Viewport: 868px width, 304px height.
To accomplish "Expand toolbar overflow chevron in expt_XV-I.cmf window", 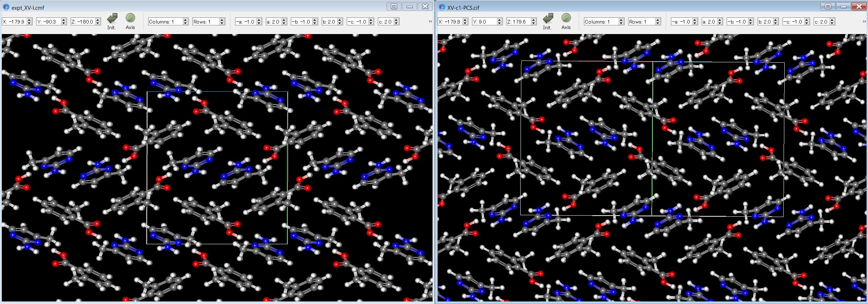I will (430, 22).
